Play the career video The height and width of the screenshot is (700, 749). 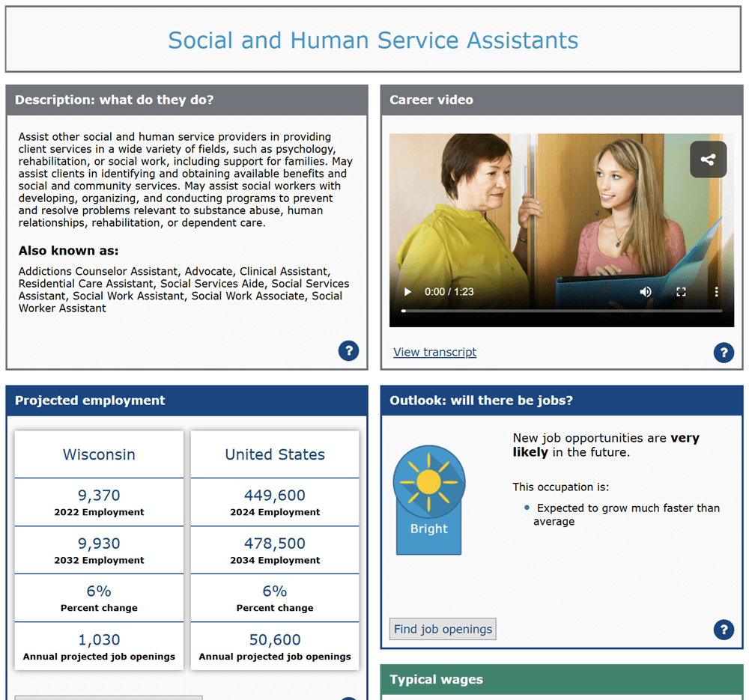point(407,292)
